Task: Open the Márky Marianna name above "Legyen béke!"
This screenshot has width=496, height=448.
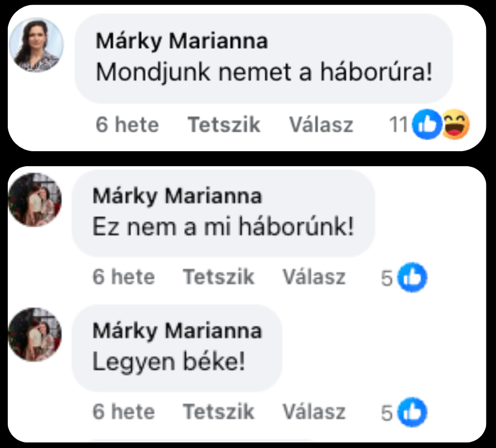Action: (x=177, y=331)
